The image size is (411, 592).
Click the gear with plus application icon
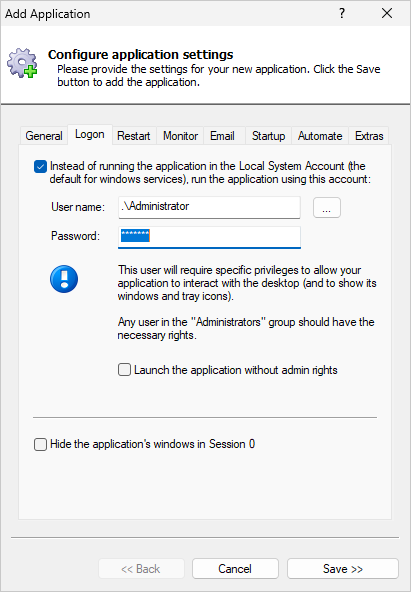[22, 63]
